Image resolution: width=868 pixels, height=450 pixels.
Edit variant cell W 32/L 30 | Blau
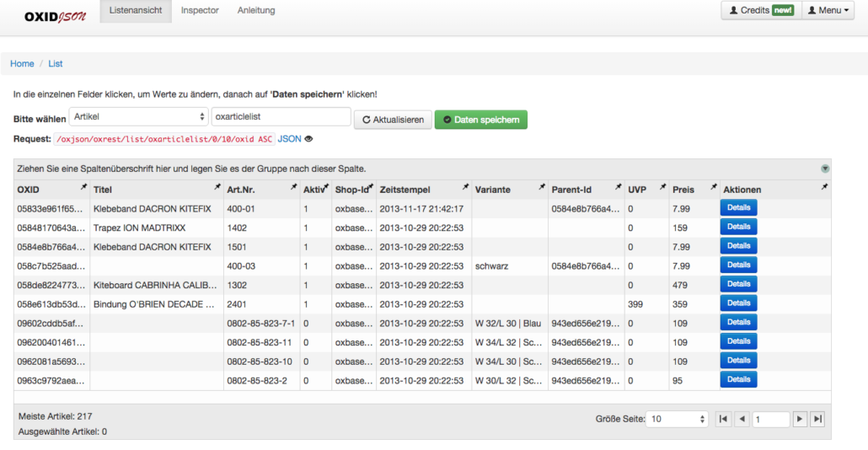[x=509, y=324]
